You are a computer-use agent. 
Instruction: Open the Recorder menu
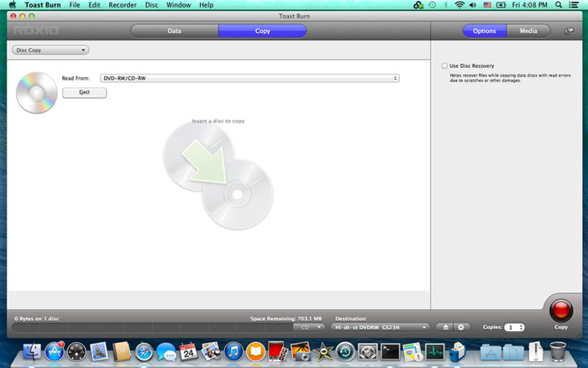[123, 5]
